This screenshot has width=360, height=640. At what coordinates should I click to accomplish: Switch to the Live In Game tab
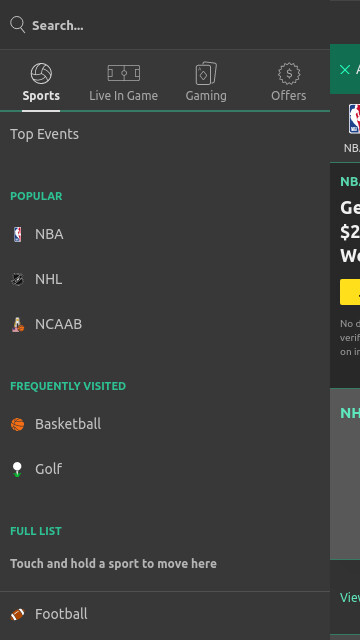(x=124, y=83)
